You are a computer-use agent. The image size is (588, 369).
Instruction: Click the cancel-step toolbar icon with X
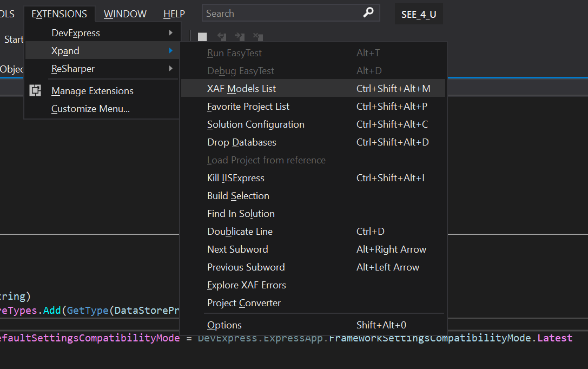[257, 36]
